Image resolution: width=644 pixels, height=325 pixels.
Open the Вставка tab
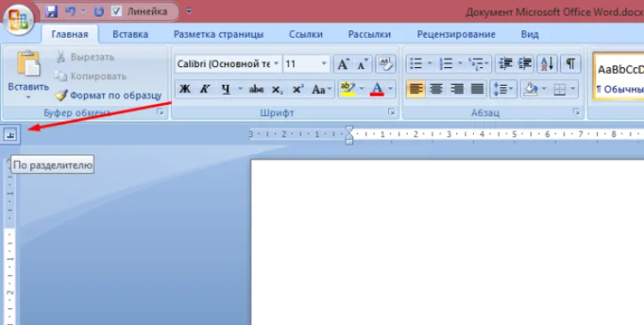tap(130, 34)
